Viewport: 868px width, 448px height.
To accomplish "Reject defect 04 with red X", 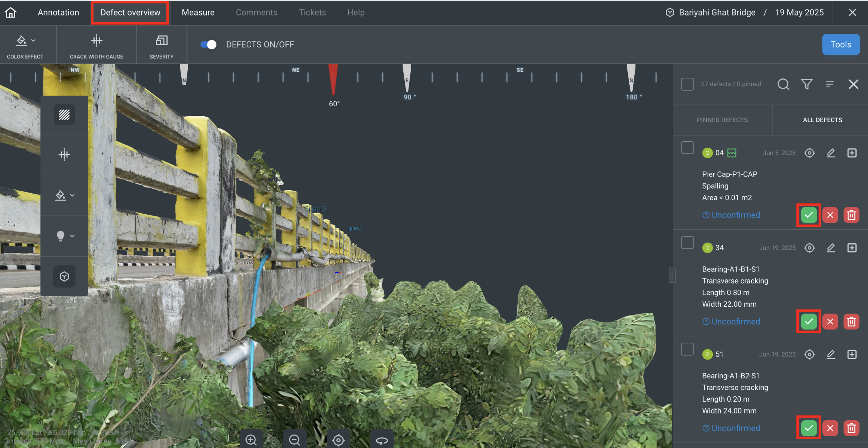I will 830,215.
